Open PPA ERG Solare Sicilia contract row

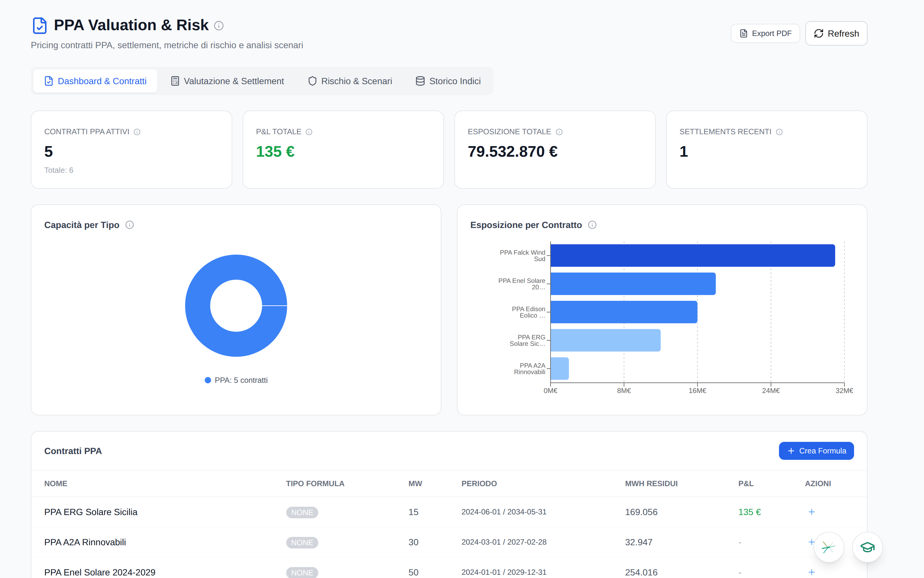coord(449,512)
